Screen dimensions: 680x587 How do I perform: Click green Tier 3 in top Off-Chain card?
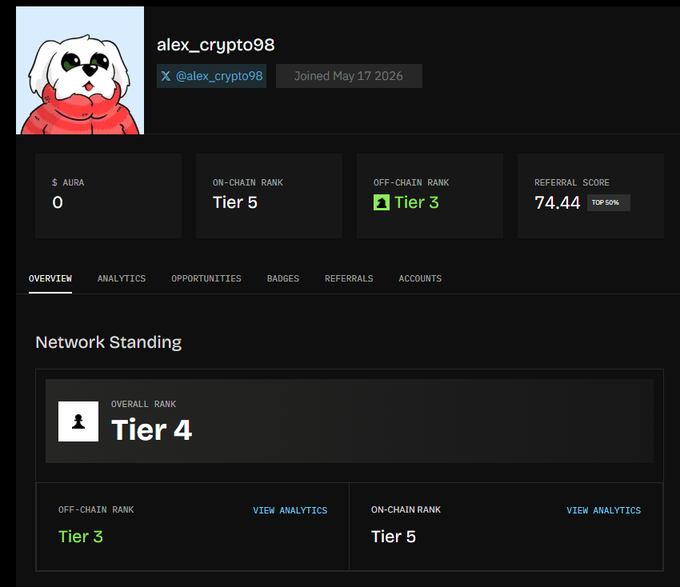tap(416, 202)
